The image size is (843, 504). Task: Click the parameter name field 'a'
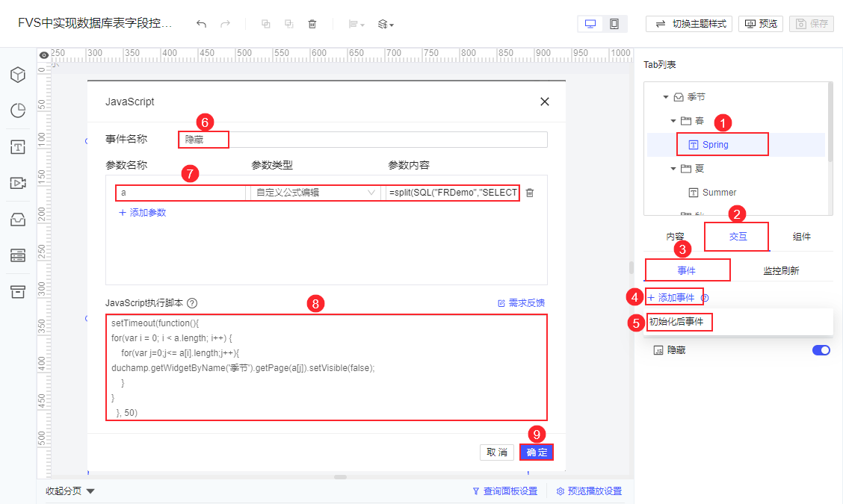[x=181, y=193]
